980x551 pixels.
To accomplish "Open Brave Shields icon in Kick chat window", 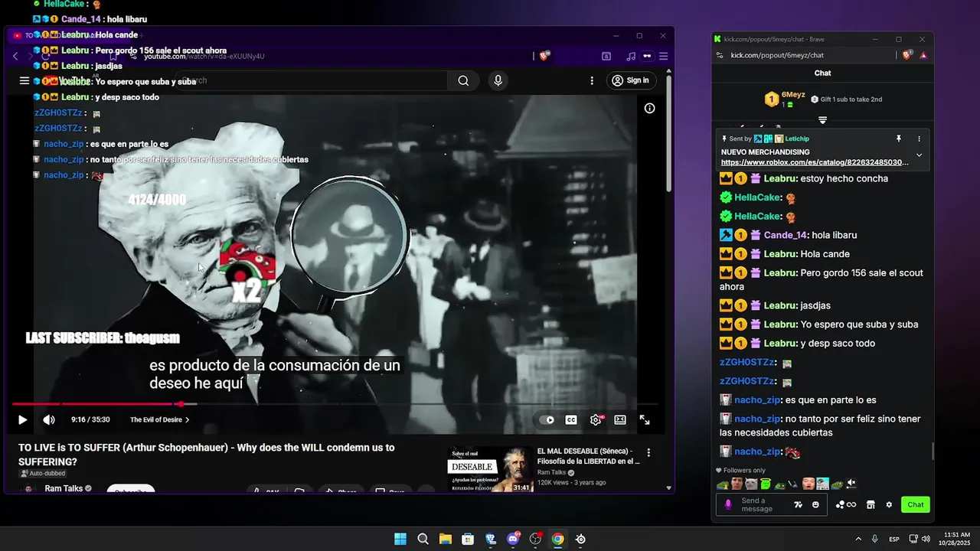I will (909, 55).
